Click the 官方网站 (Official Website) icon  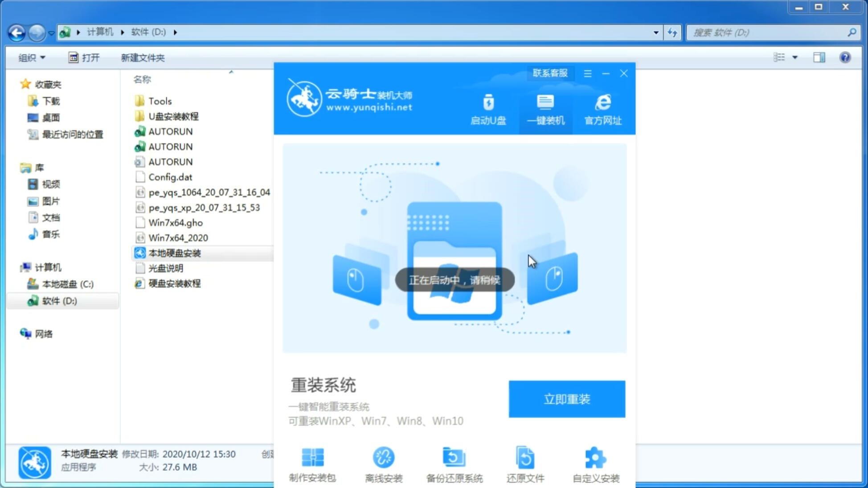tap(602, 109)
